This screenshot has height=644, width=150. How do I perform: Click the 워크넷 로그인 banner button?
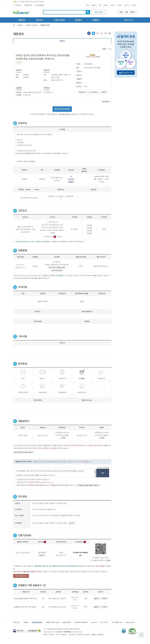pos(126,72)
